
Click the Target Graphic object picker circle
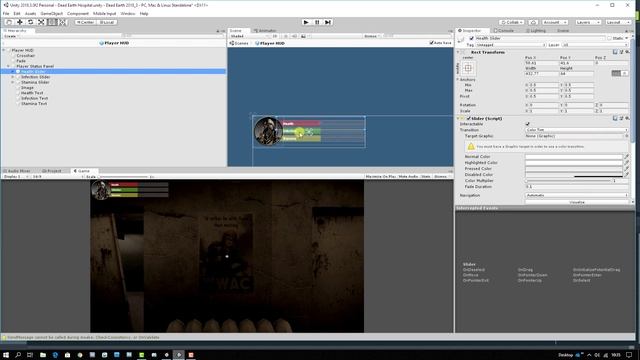point(627,136)
